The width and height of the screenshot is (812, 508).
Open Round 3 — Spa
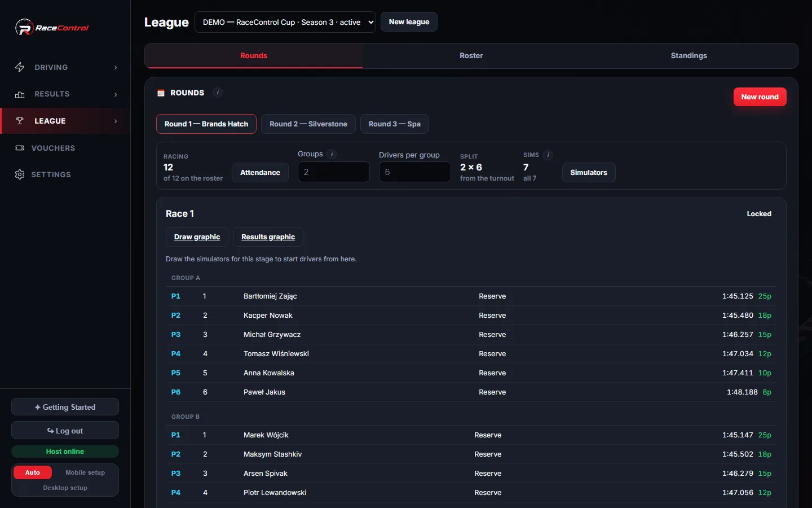tap(395, 124)
